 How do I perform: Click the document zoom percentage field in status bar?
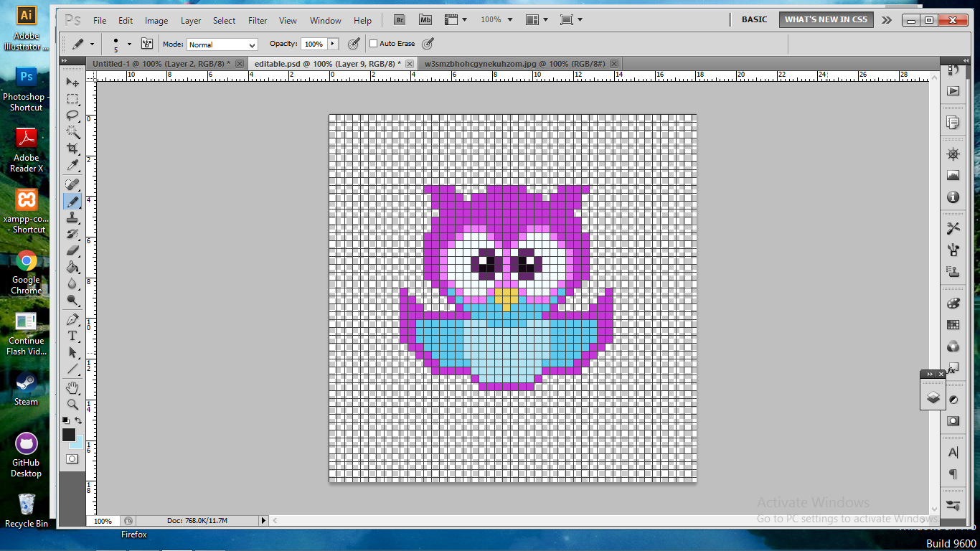click(103, 521)
